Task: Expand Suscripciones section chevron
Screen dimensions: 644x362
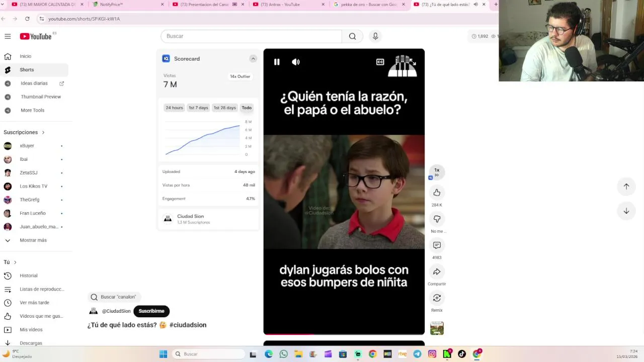Action: tap(43, 132)
